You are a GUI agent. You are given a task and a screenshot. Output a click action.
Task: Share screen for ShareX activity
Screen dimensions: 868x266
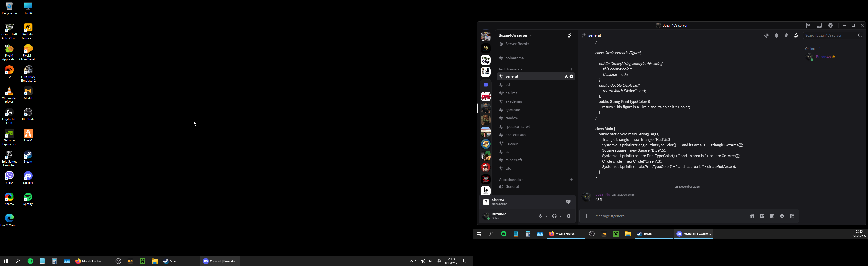(568, 202)
